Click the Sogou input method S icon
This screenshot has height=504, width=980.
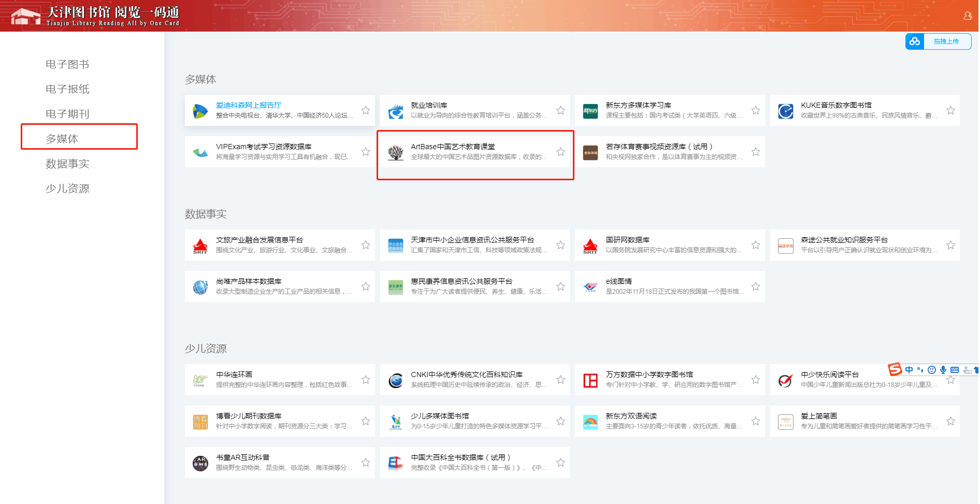(x=895, y=369)
